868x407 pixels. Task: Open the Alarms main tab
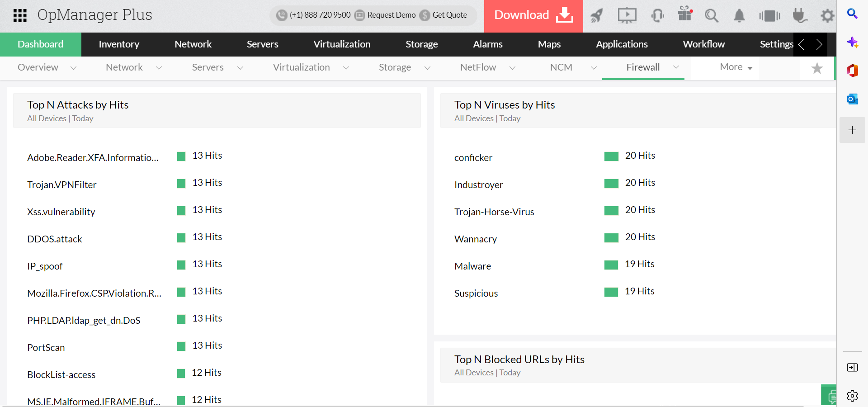click(488, 44)
